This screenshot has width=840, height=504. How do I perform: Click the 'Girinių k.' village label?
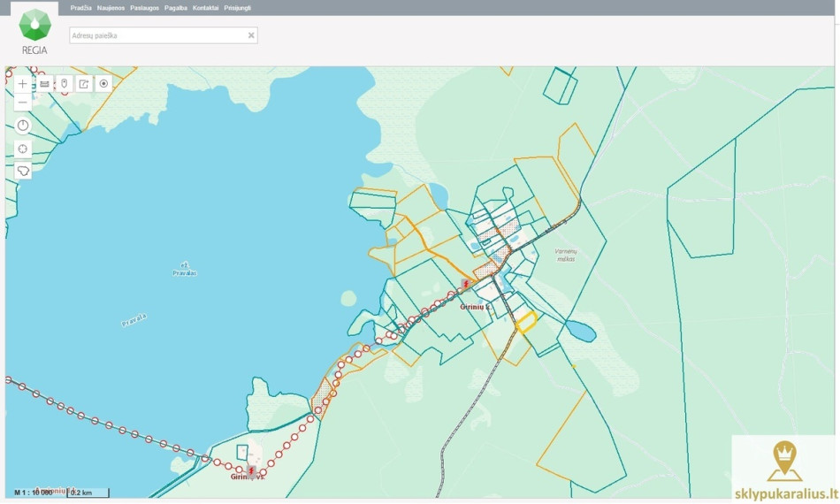coord(475,307)
